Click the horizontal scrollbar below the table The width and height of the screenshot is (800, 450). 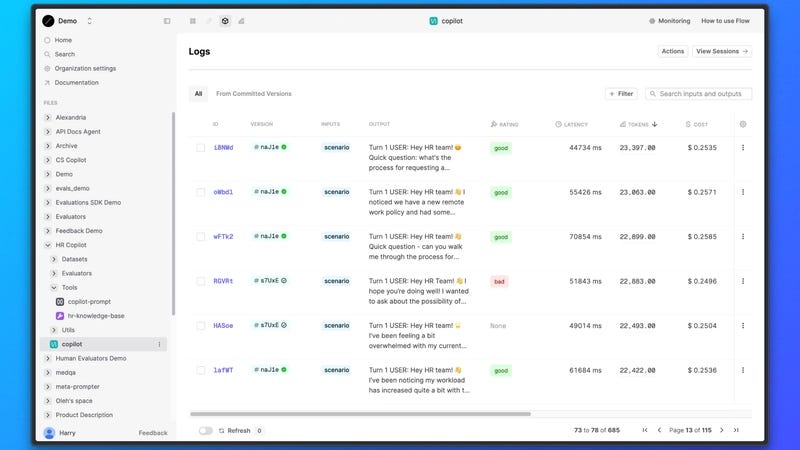coord(360,414)
